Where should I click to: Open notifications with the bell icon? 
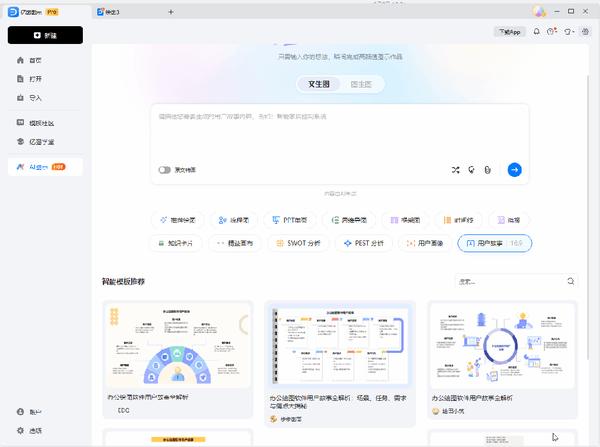[536, 32]
